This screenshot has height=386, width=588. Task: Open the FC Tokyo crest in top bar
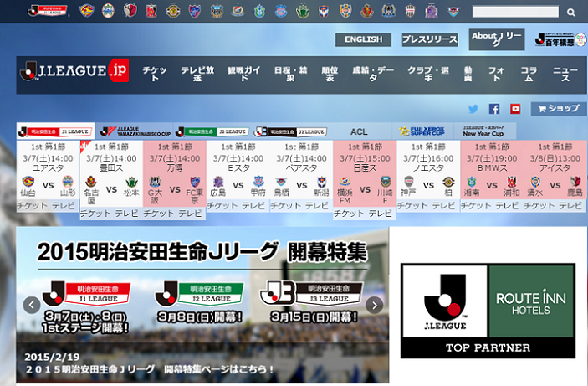[x=195, y=11]
